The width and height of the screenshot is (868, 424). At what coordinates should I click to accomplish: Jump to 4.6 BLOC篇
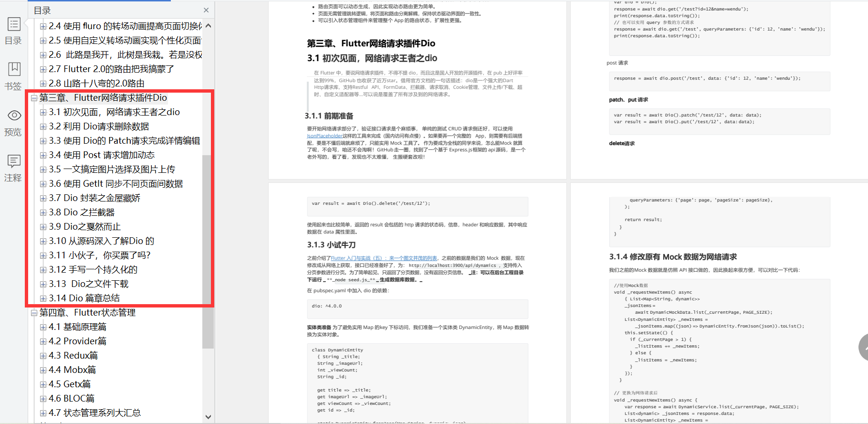click(x=72, y=399)
